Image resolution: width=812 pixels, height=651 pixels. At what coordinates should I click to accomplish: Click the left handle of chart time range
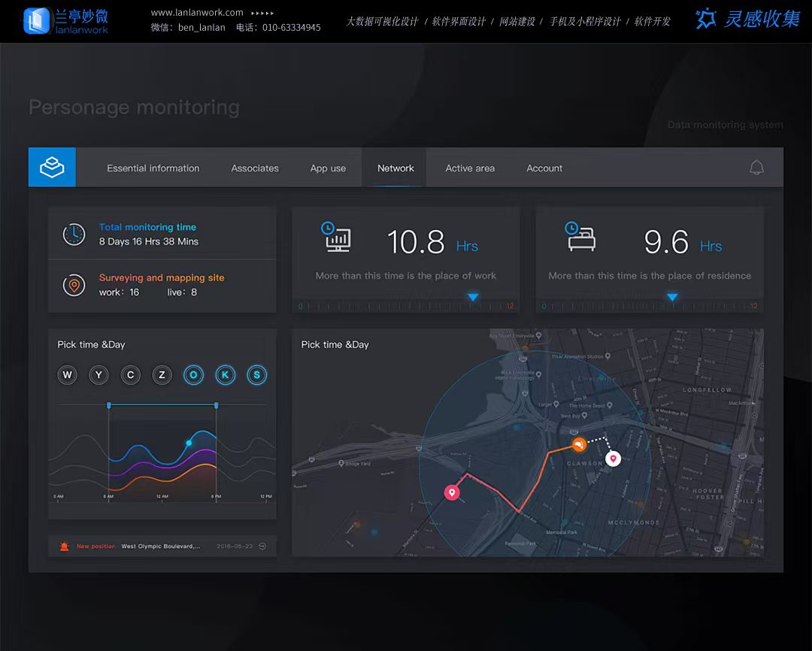[x=109, y=405]
